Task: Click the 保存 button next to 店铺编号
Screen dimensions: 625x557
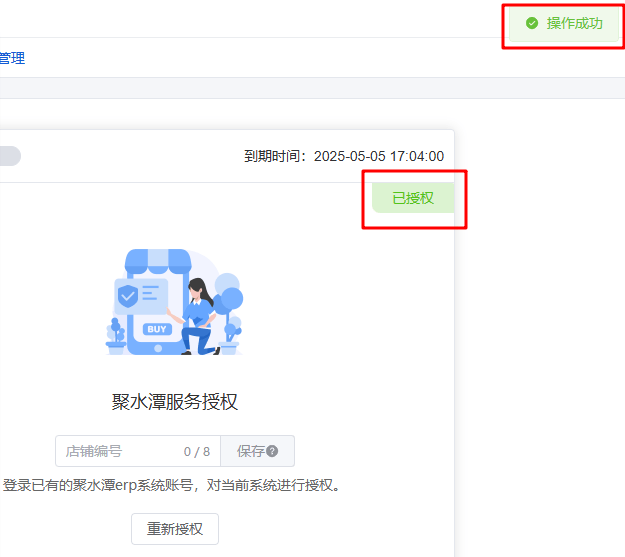Action: coord(257,451)
